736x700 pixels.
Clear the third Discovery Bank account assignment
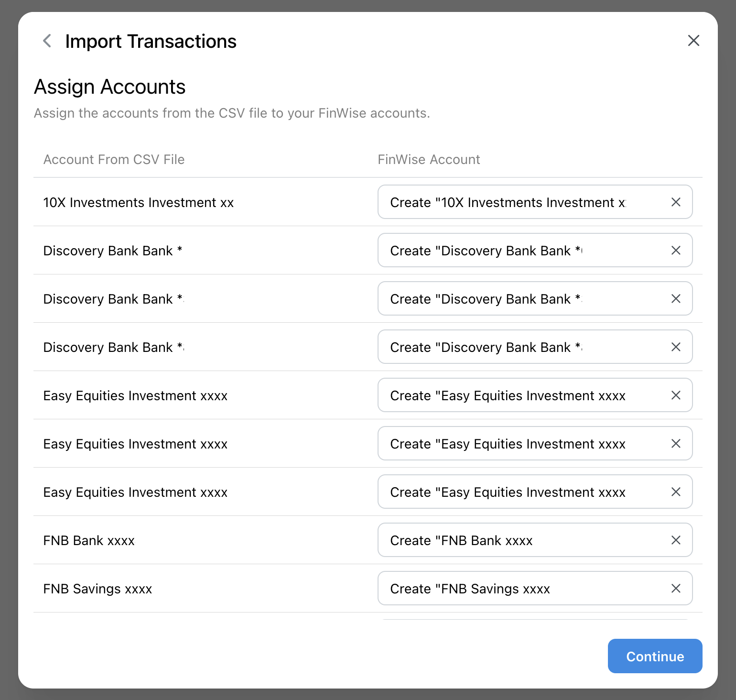tap(675, 347)
